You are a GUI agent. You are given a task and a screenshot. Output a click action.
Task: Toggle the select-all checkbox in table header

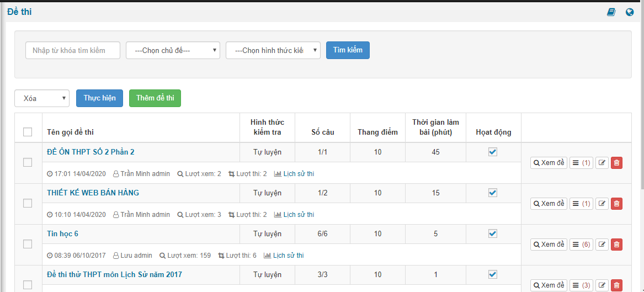pyautogui.click(x=28, y=132)
